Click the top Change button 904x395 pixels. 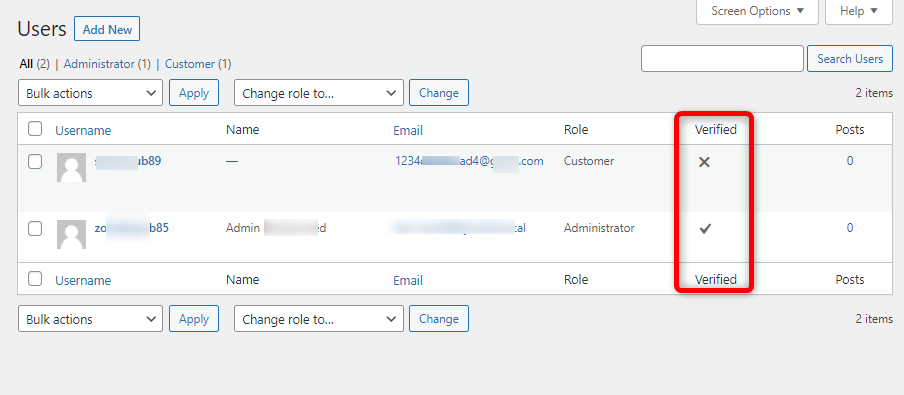pos(439,93)
